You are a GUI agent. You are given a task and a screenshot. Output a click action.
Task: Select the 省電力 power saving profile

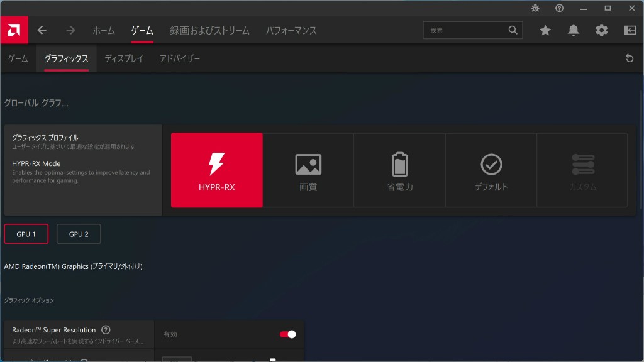[399, 170]
